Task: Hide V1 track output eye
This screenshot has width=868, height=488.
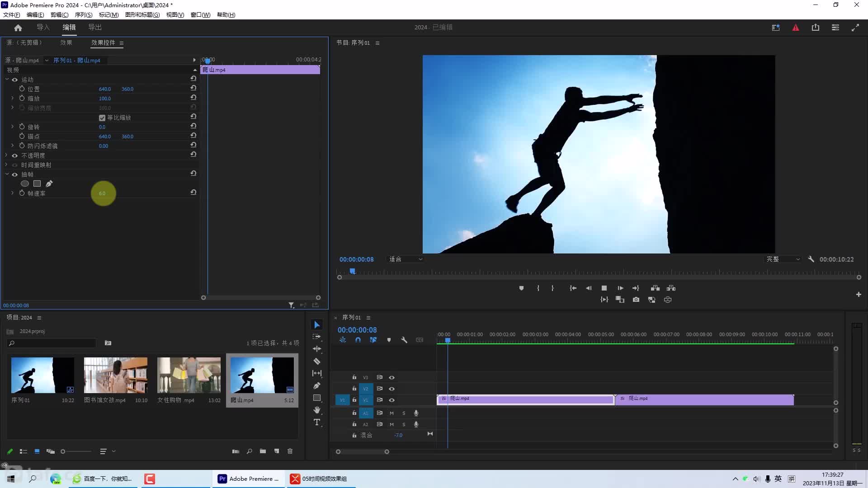Action: (x=392, y=400)
